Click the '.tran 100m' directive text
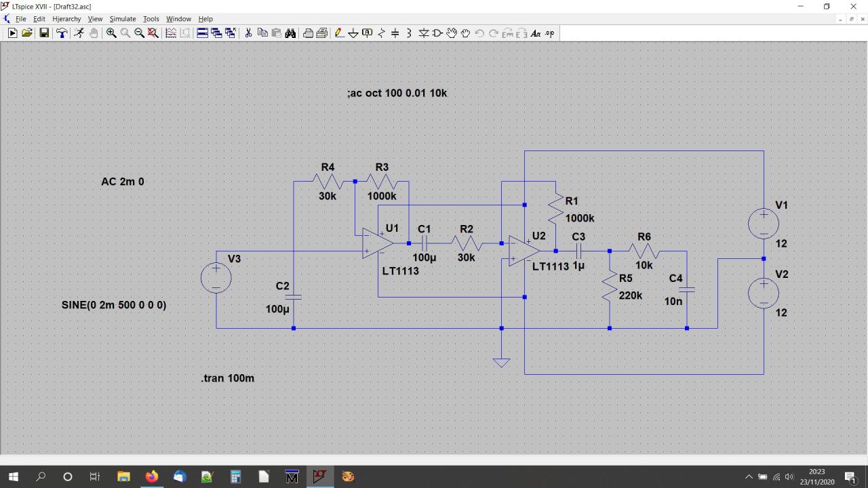The width and height of the screenshot is (868, 488). coord(228,378)
